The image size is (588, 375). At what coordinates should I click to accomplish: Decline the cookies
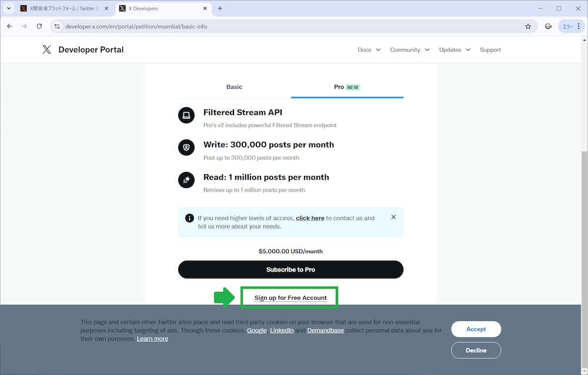476,350
